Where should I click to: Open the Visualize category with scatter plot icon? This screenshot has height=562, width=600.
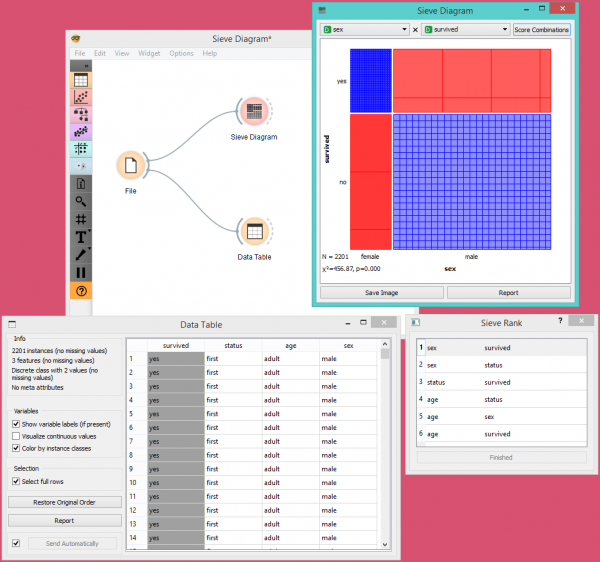coord(81,98)
